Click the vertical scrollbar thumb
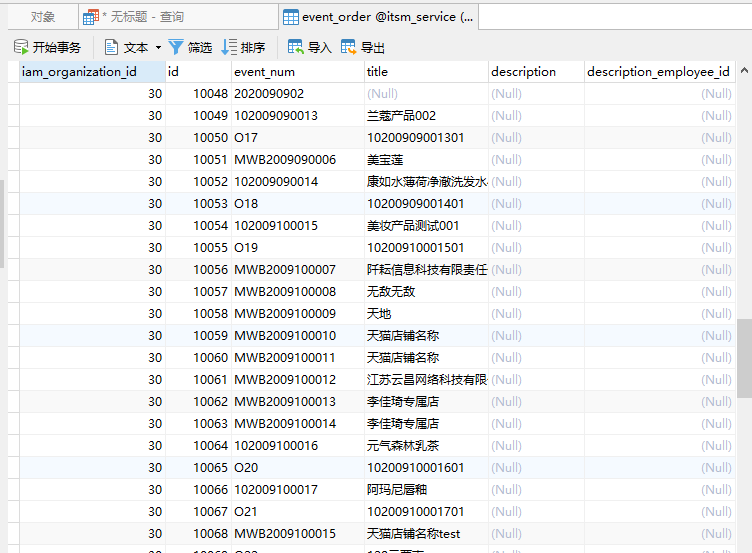752x553 pixels. click(x=744, y=358)
